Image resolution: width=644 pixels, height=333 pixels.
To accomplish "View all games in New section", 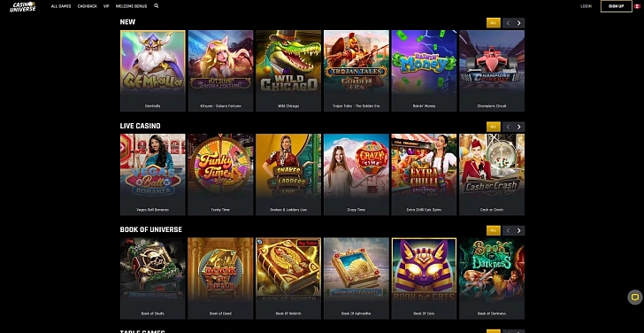I will pos(494,23).
